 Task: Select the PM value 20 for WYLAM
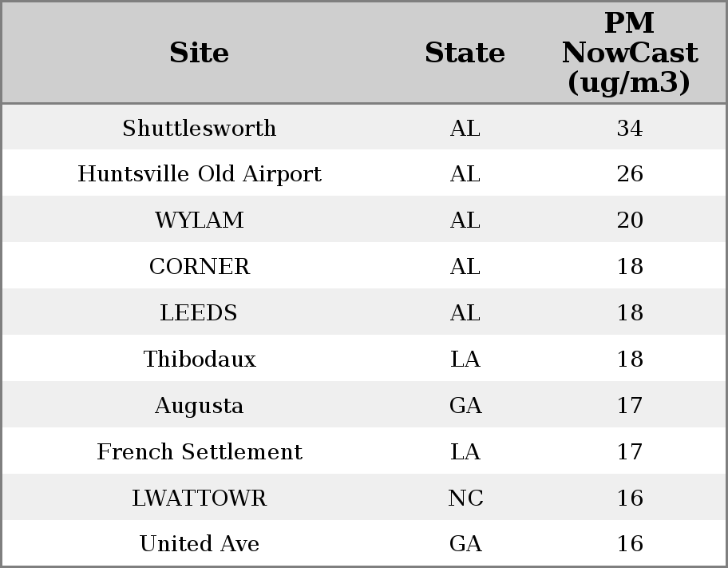(629, 220)
